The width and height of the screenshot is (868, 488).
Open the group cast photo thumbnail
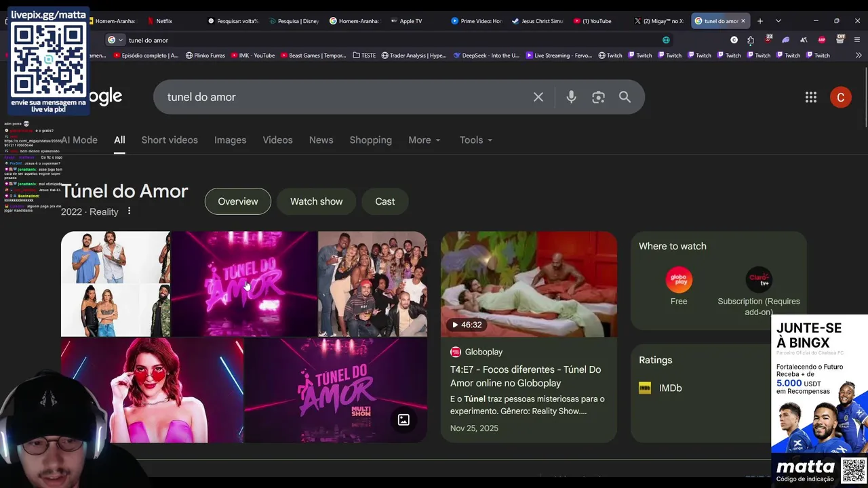point(373,284)
